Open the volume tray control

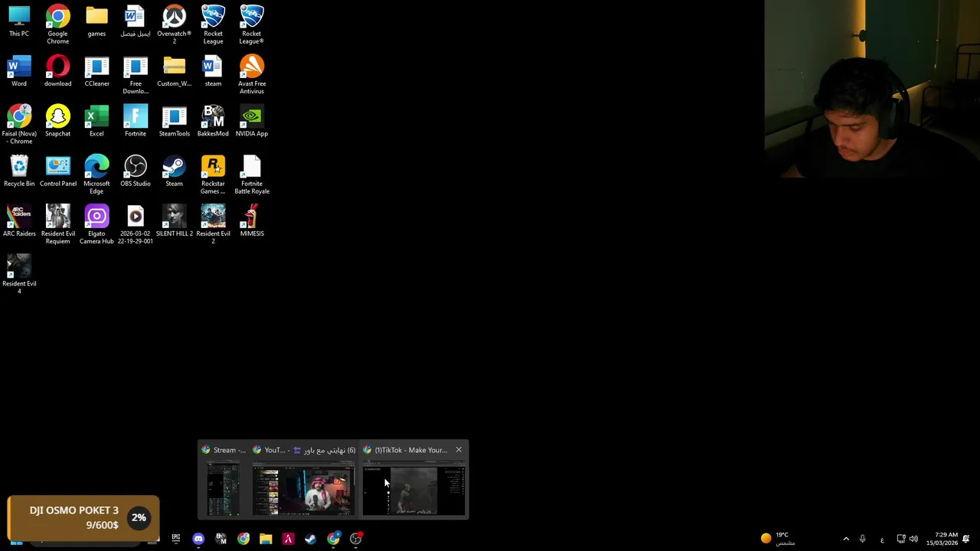pyautogui.click(x=913, y=539)
